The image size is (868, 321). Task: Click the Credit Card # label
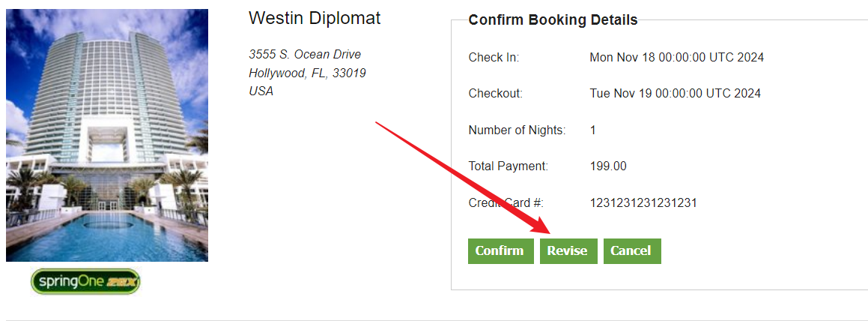pos(506,203)
